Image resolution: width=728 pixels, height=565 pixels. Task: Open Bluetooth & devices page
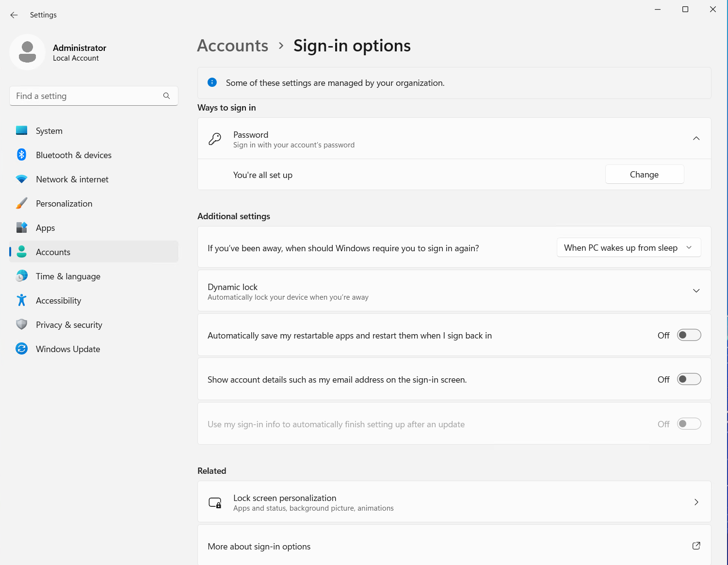pos(94,155)
